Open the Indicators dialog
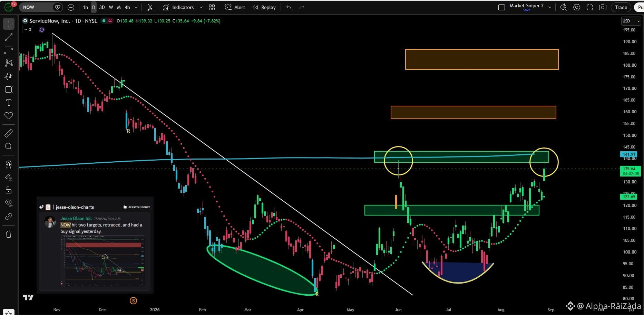This screenshot has height=315, width=644. tap(178, 7)
